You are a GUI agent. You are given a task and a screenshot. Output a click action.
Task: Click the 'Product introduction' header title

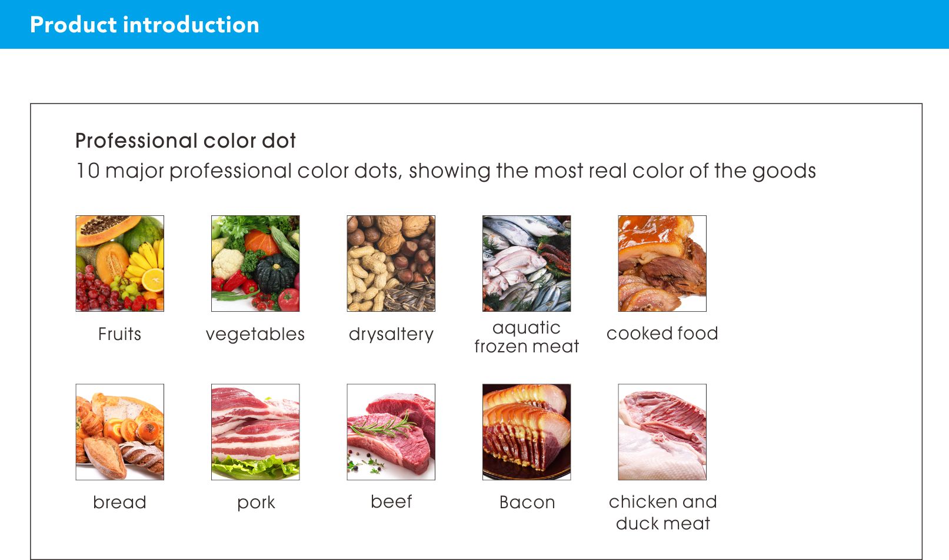[145, 25]
